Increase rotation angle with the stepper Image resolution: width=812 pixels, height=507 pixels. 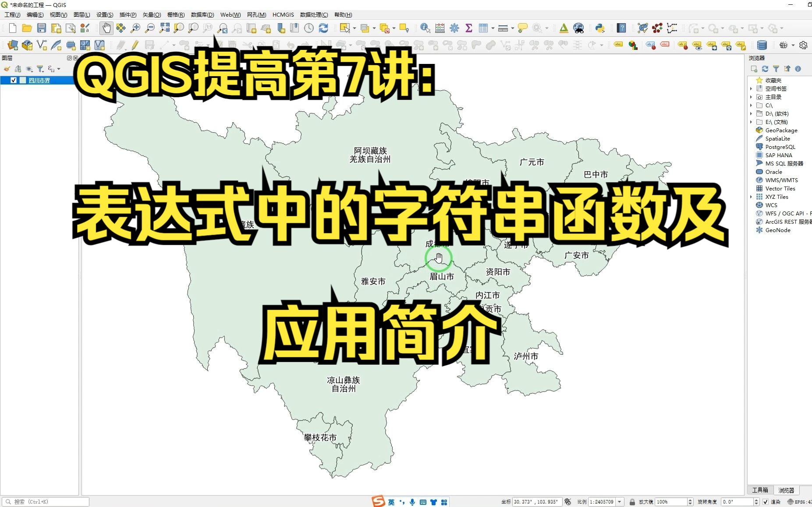[756, 499]
